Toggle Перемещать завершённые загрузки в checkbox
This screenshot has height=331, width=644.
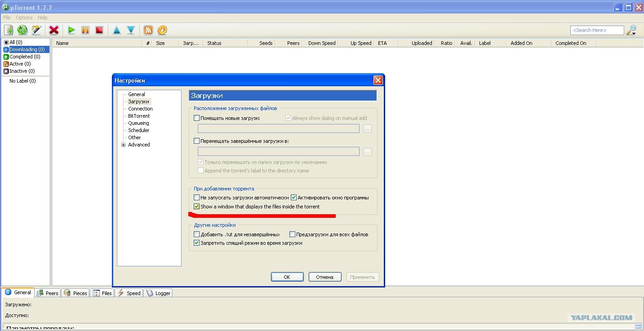pos(196,141)
